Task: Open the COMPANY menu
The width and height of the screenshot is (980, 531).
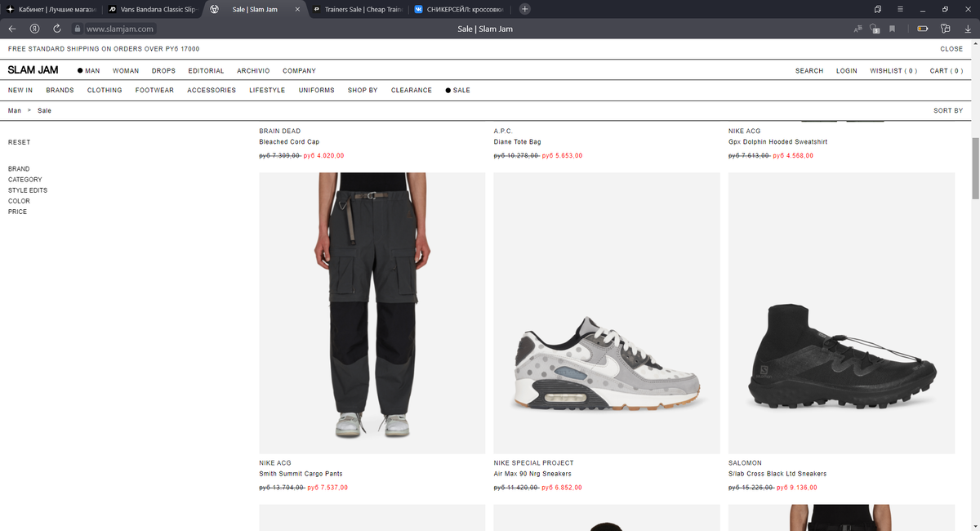Action: click(x=299, y=71)
